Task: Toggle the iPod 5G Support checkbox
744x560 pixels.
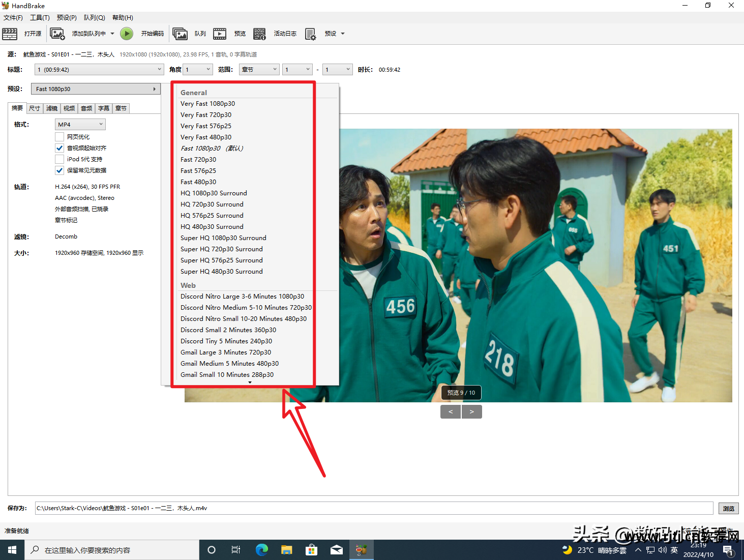Action: tap(59, 159)
